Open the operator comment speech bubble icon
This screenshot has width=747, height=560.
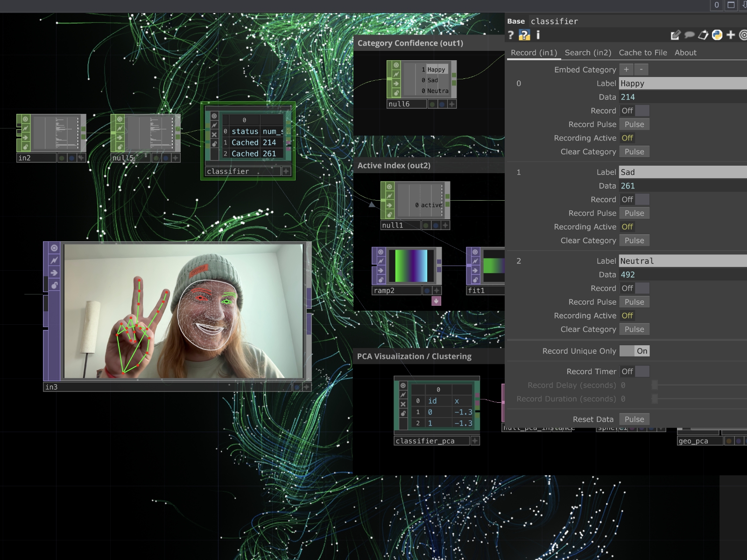tap(689, 35)
